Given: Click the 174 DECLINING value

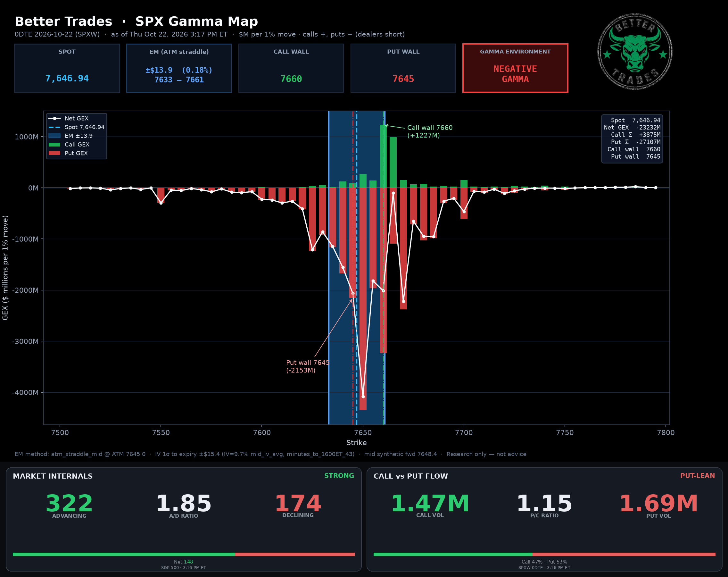Looking at the screenshot, I should 298,503.
